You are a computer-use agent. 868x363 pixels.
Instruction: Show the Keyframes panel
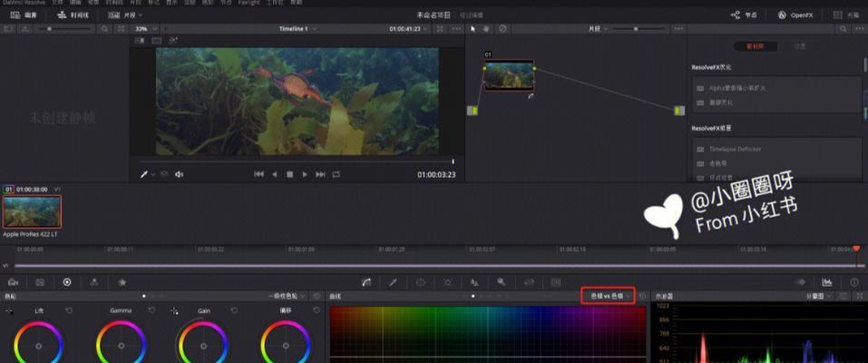tap(800, 282)
